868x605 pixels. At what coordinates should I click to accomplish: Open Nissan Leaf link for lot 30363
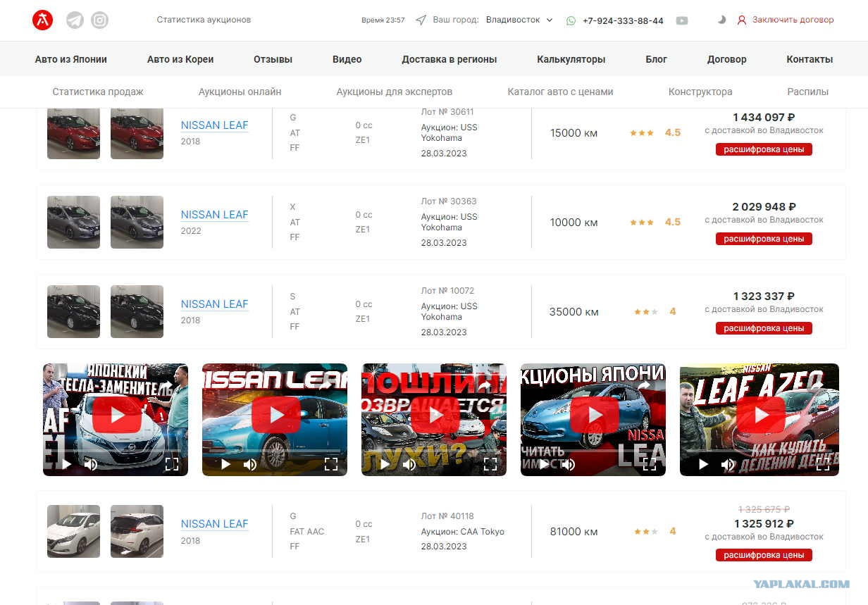tap(215, 215)
